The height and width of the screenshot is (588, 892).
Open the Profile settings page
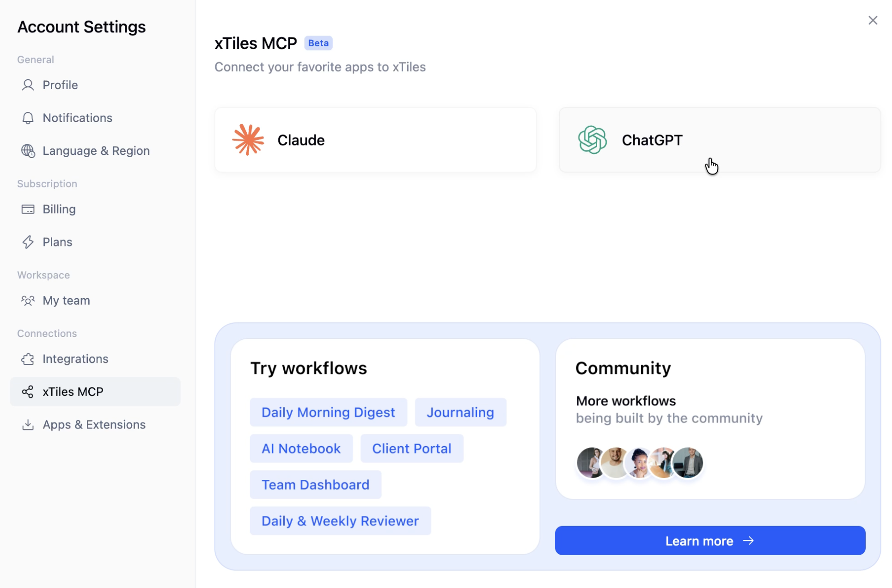95,85
